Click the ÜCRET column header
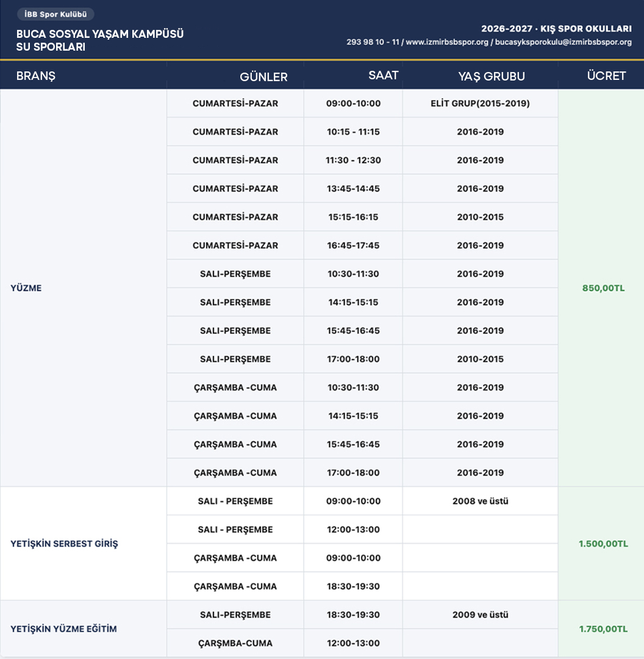This screenshot has height=659, width=644. pos(606,76)
